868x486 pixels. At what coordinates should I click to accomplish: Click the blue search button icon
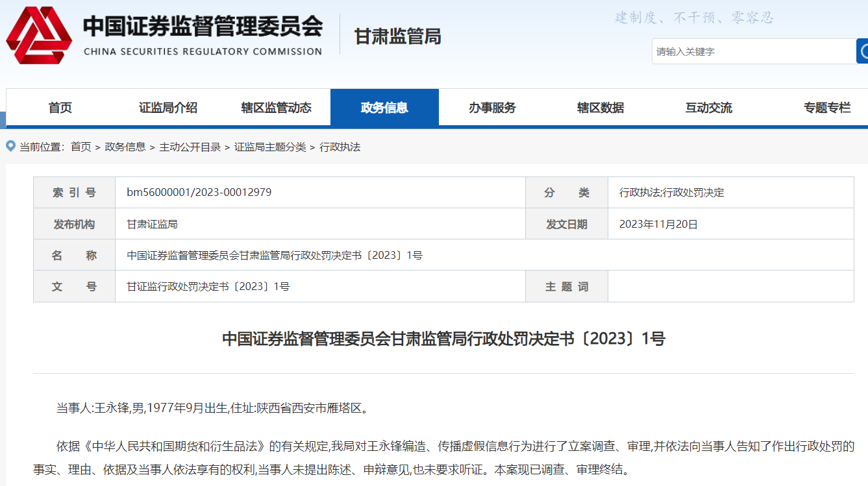coord(863,51)
